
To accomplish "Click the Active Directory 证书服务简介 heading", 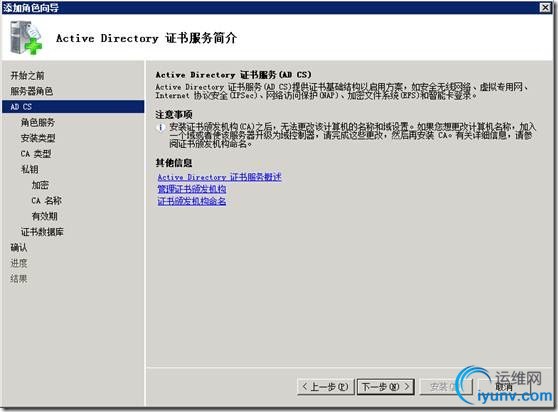I will pos(146,38).
